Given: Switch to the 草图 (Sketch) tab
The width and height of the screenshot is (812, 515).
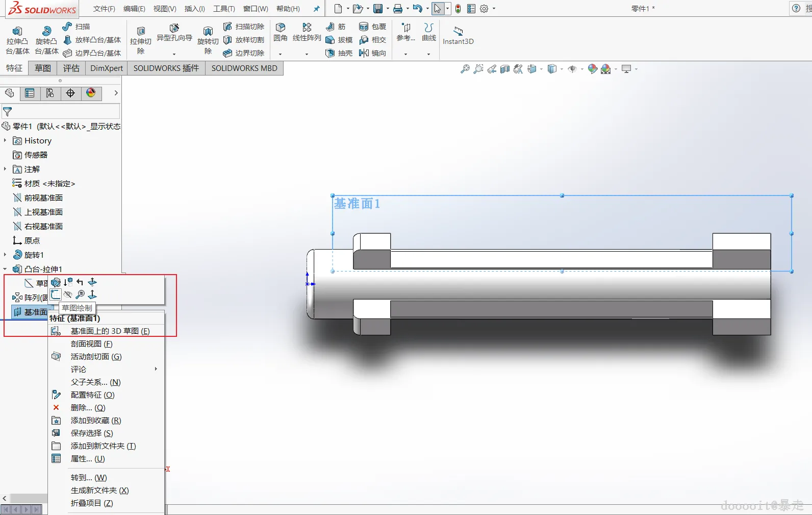Looking at the screenshot, I should tap(42, 68).
